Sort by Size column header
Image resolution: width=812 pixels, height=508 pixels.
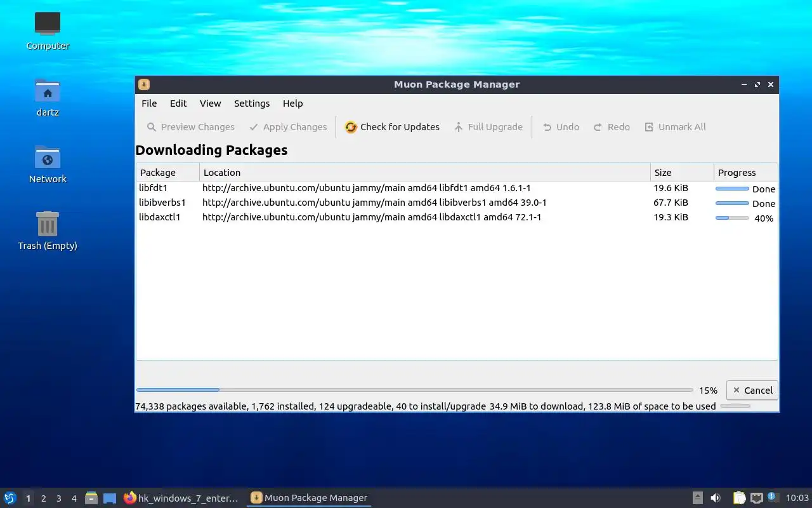click(682, 173)
